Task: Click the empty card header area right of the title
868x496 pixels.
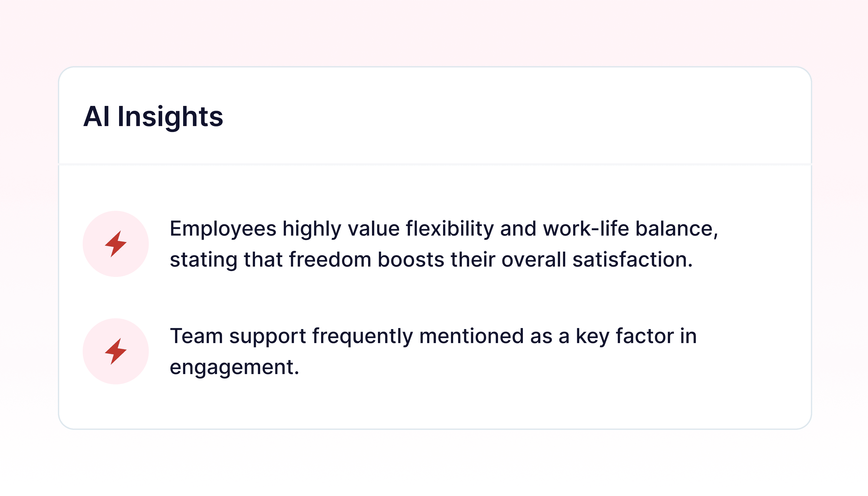Action: pyautogui.click(x=511, y=116)
